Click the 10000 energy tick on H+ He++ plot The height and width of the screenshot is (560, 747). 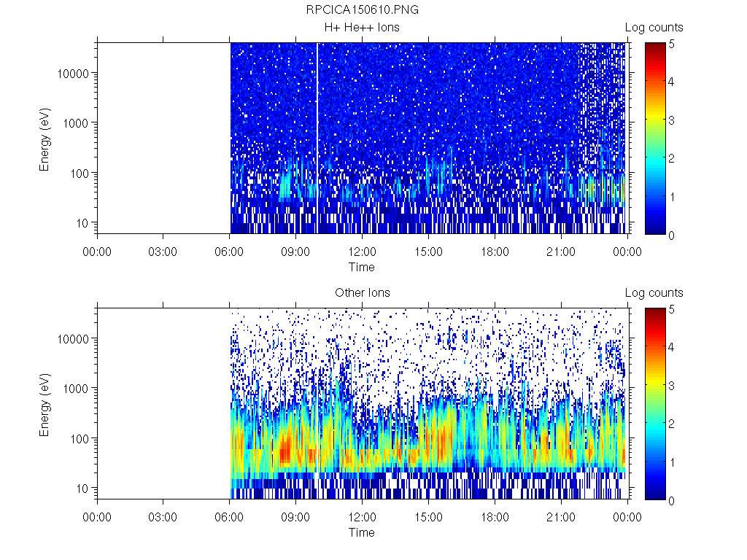[x=73, y=74]
